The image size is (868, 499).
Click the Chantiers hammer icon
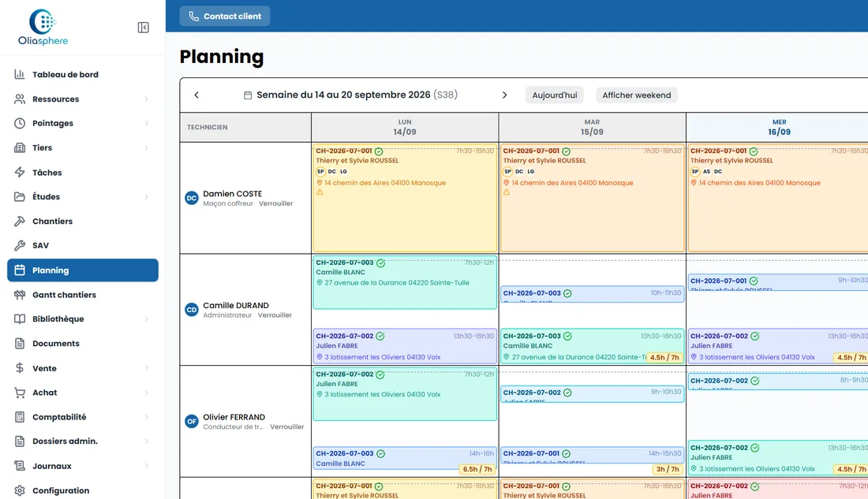point(20,222)
